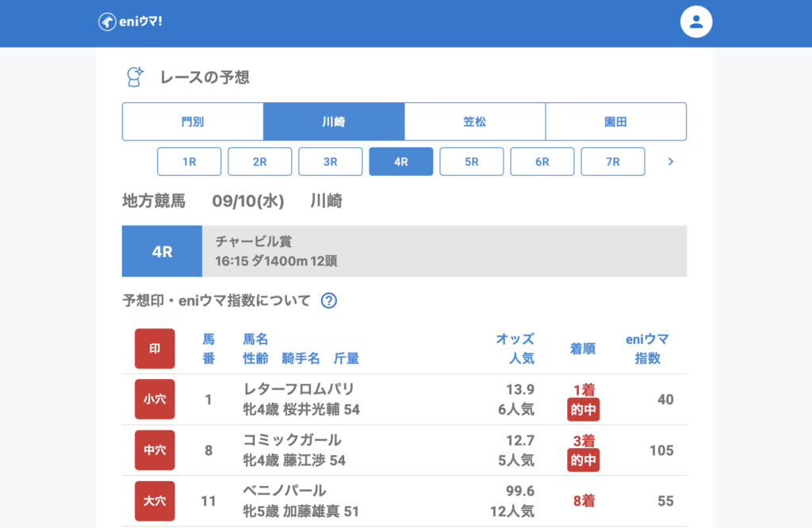812x528 pixels.
Task: Select the 門別 racecourse tab
Action: 193,121
